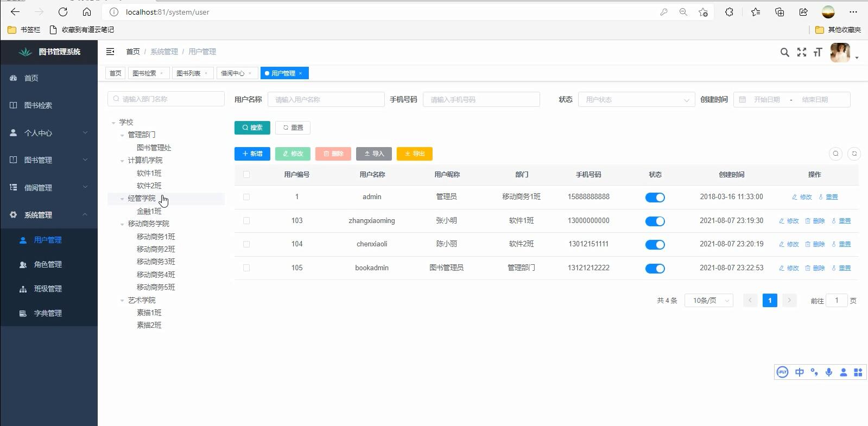The height and width of the screenshot is (426, 868).
Task: Check the zhangxiaoming row checkbox
Action: pos(246,221)
